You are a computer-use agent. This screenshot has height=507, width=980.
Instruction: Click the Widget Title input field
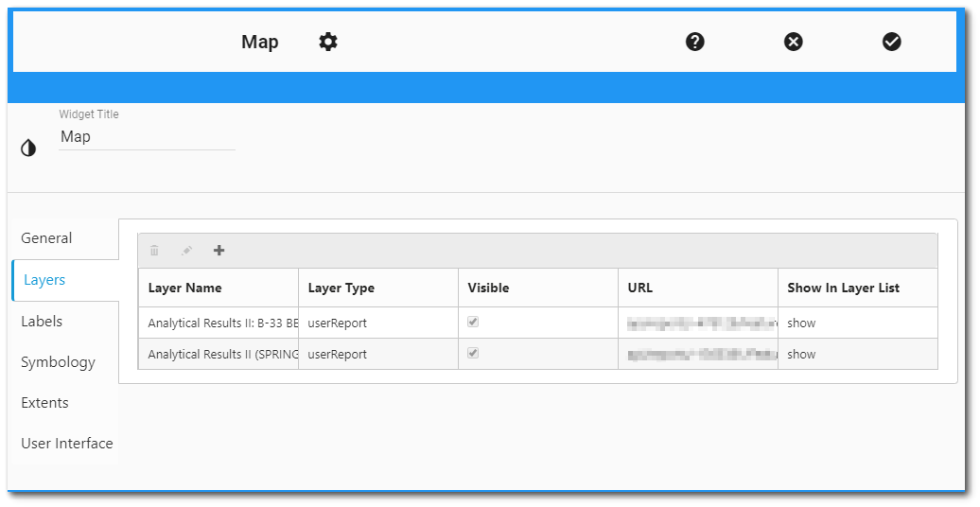click(147, 137)
